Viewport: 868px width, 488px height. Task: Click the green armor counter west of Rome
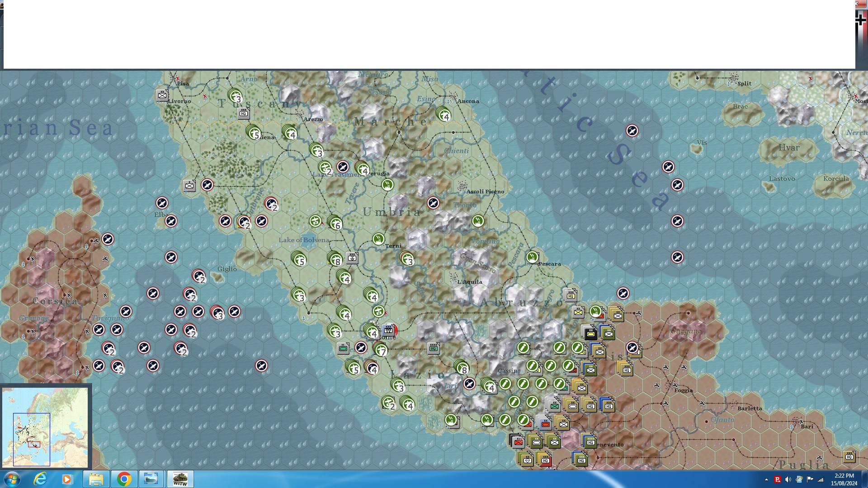343,348
